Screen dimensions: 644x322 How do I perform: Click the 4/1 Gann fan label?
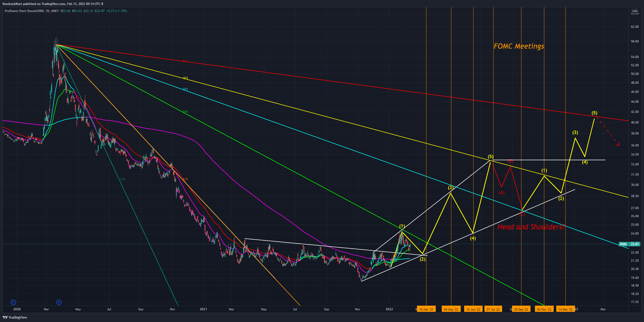185,78
